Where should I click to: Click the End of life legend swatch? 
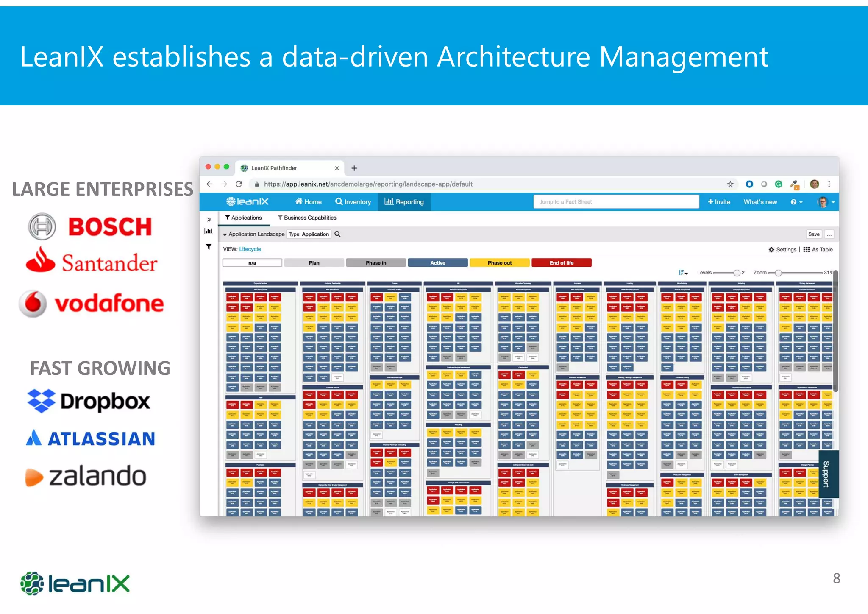tap(562, 263)
